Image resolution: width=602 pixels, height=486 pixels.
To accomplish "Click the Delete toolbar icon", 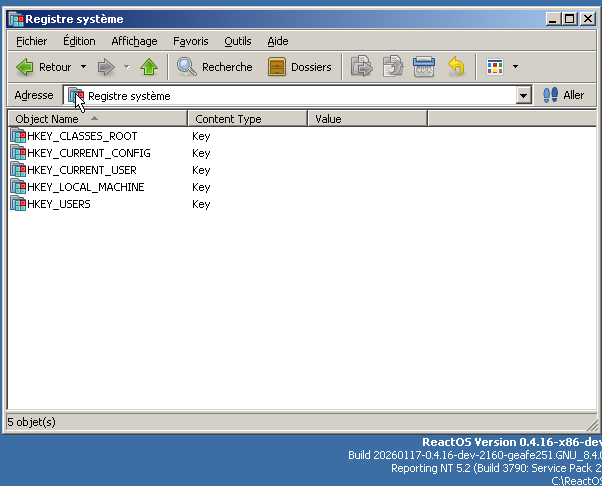I will (x=424, y=67).
